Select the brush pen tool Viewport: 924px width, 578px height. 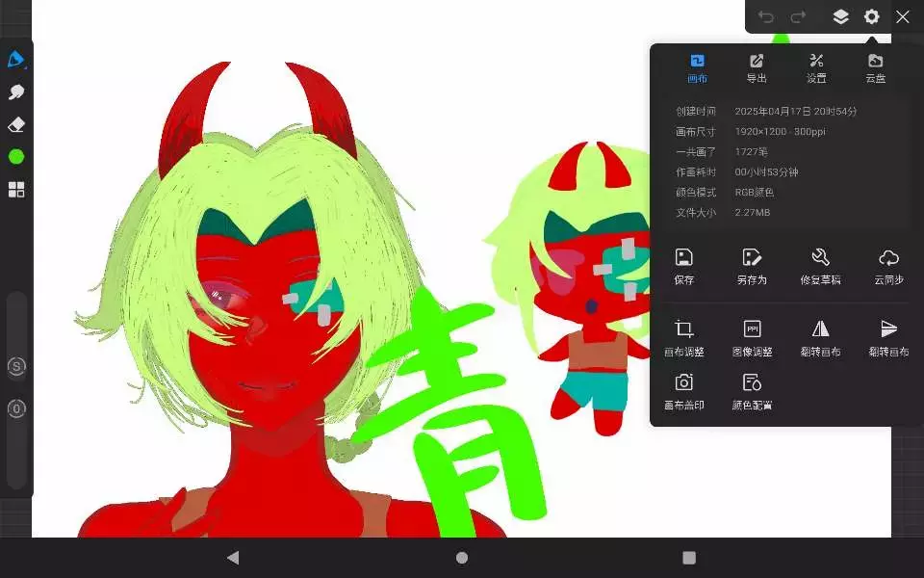point(15,60)
